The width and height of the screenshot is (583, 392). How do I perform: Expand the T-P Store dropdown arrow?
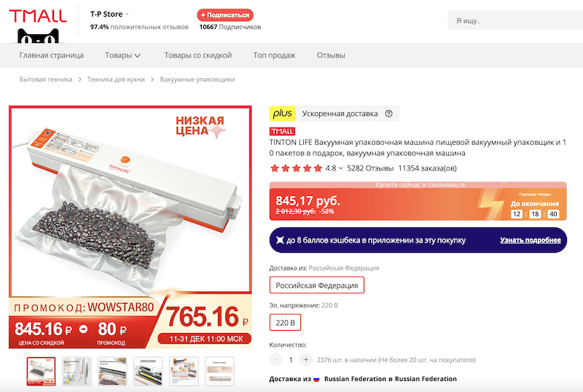point(127,15)
